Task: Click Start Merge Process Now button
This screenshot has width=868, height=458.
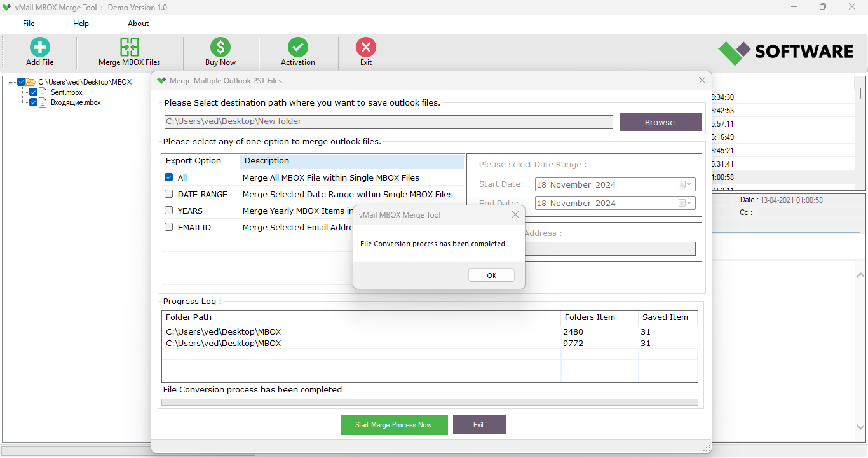Action: coord(394,425)
